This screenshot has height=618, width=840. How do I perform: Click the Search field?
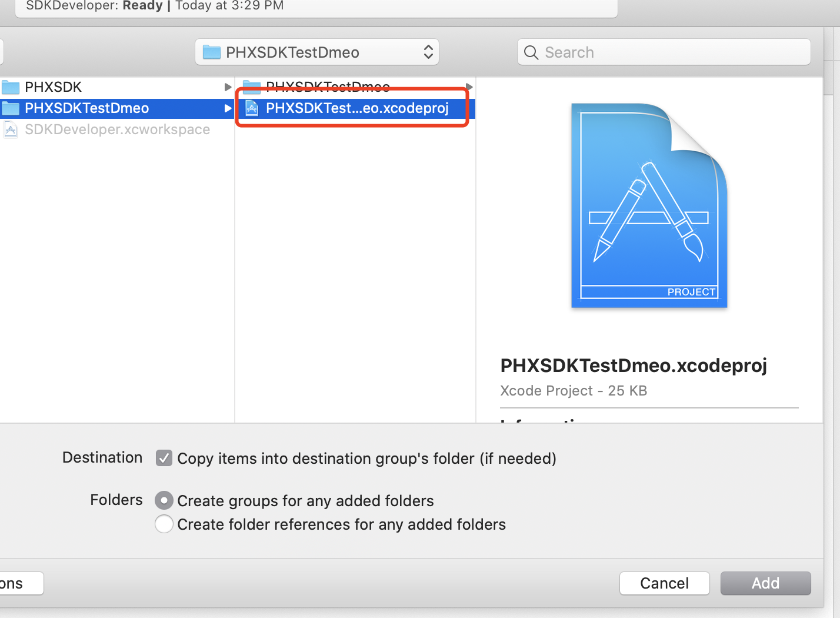664,52
